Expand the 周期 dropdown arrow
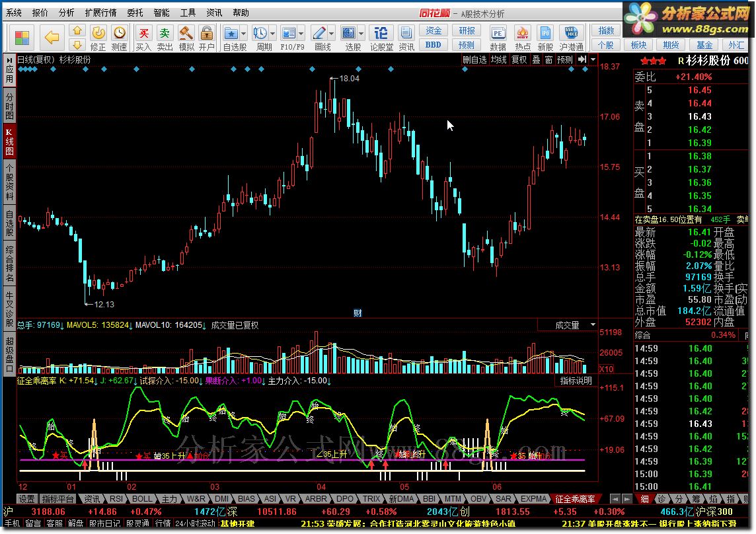 click(x=272, y=33)
